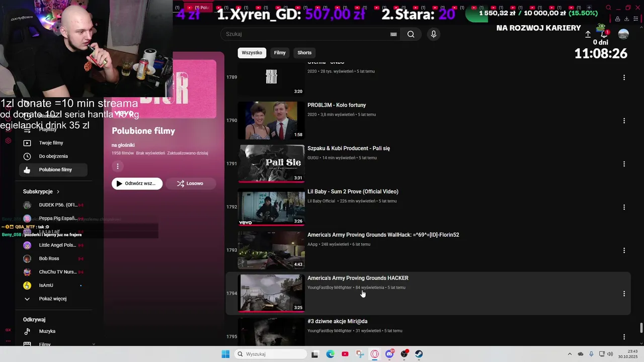Click the page scrollbar thumb
This screenshot has width=644, height=362.
point(641,328)
